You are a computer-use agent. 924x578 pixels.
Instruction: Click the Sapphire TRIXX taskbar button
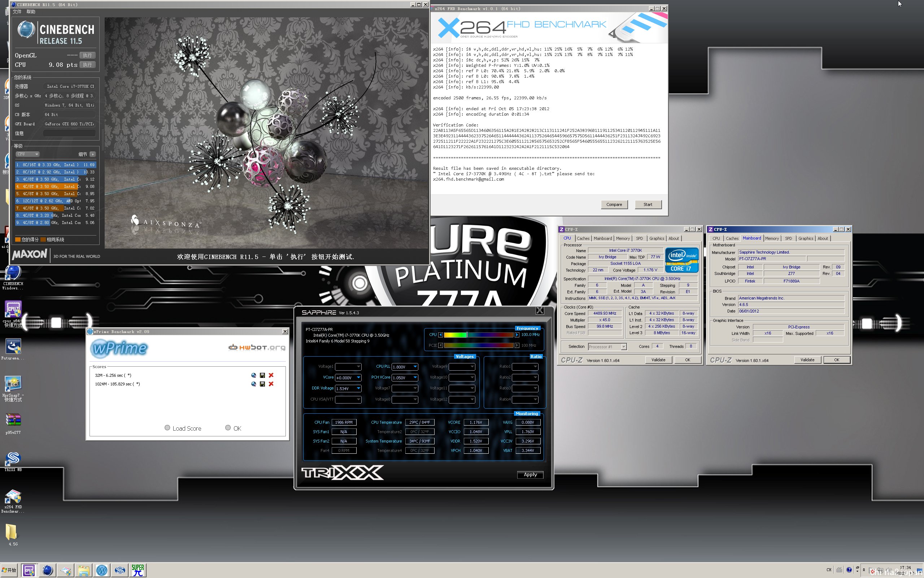tap(120, 570)
